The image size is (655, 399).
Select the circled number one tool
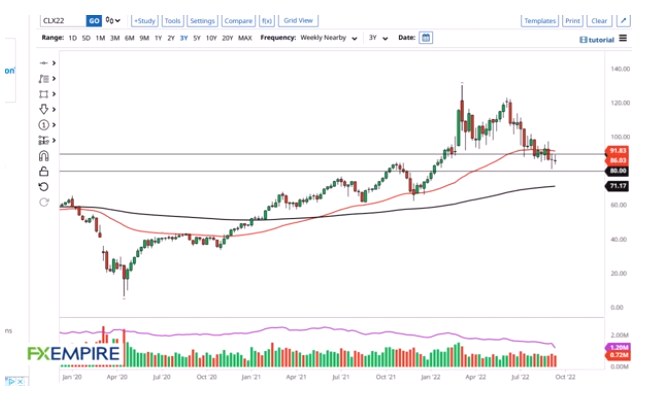click(43, 125)
